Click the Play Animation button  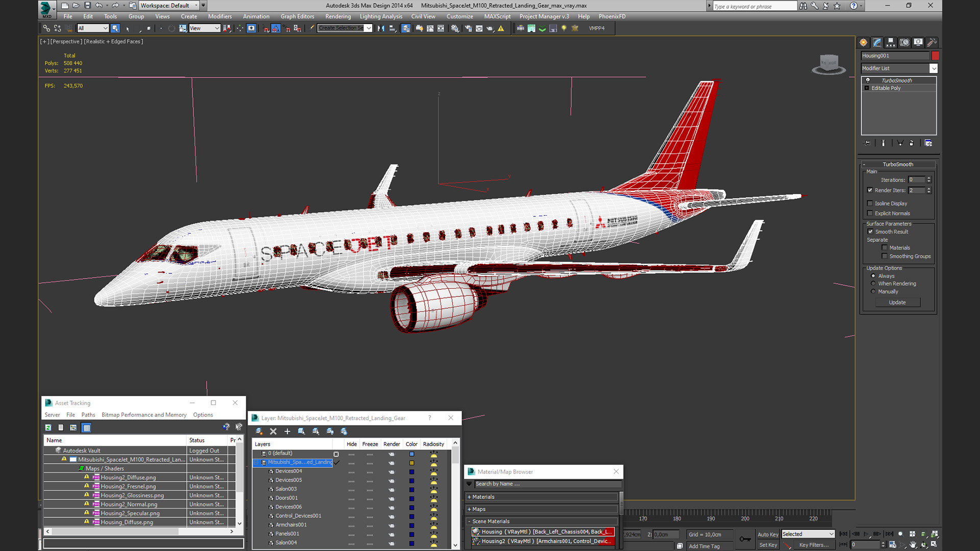[x=866, y=534]
